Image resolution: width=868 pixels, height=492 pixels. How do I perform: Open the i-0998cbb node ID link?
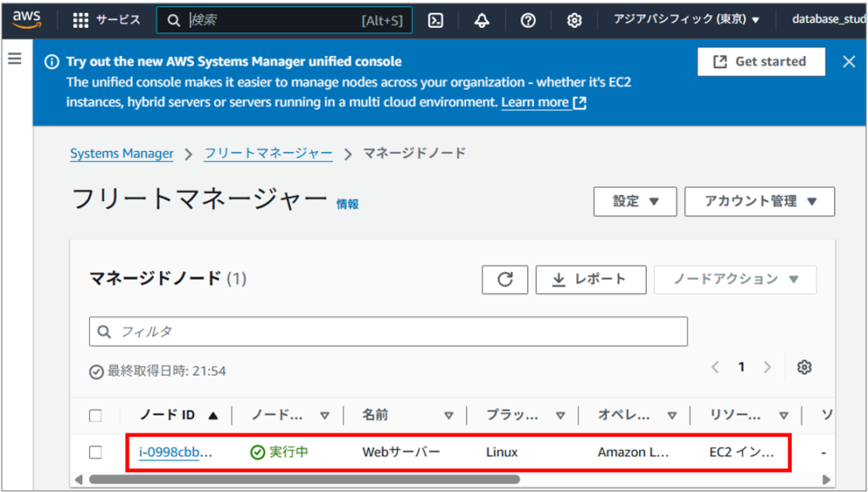click(175, 452)
